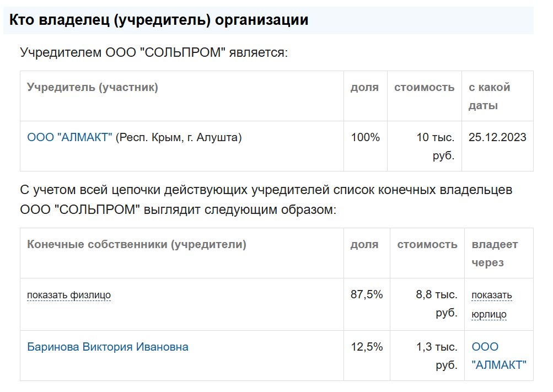Click the "Конечные собственники (учредители)" column header
Image resolution: width=553 pixels, height=392 pixels.
[137, 244]
